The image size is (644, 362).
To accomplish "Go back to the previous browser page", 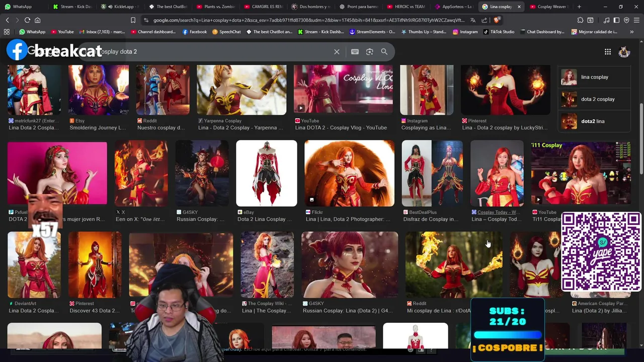I will [x=7, y=20].
